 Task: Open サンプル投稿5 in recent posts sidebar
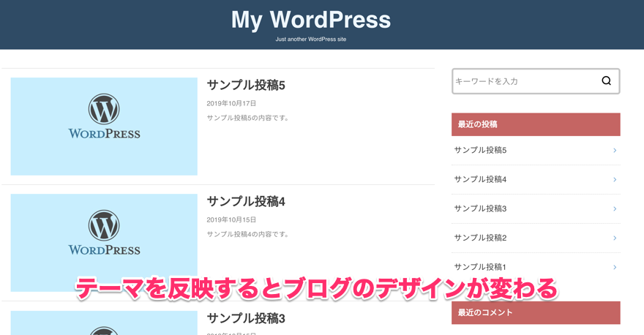480,150
